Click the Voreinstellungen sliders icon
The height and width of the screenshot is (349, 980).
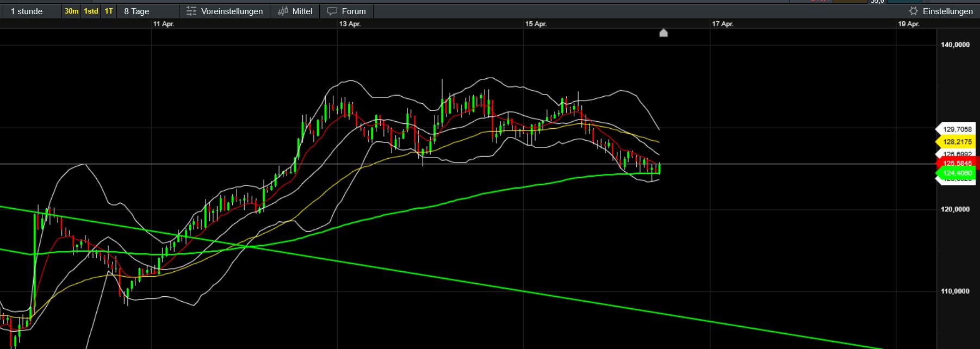[x=191, y=11]
